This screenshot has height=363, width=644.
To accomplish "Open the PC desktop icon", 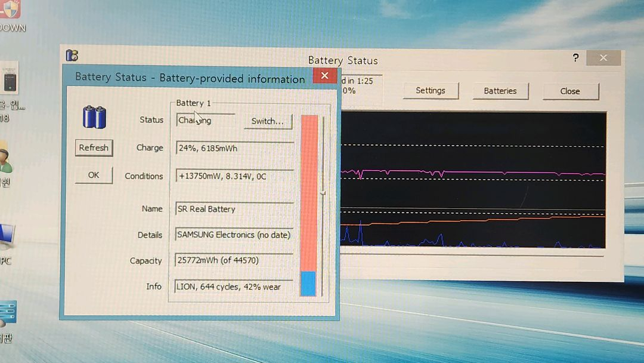I will tap(6, 239).
